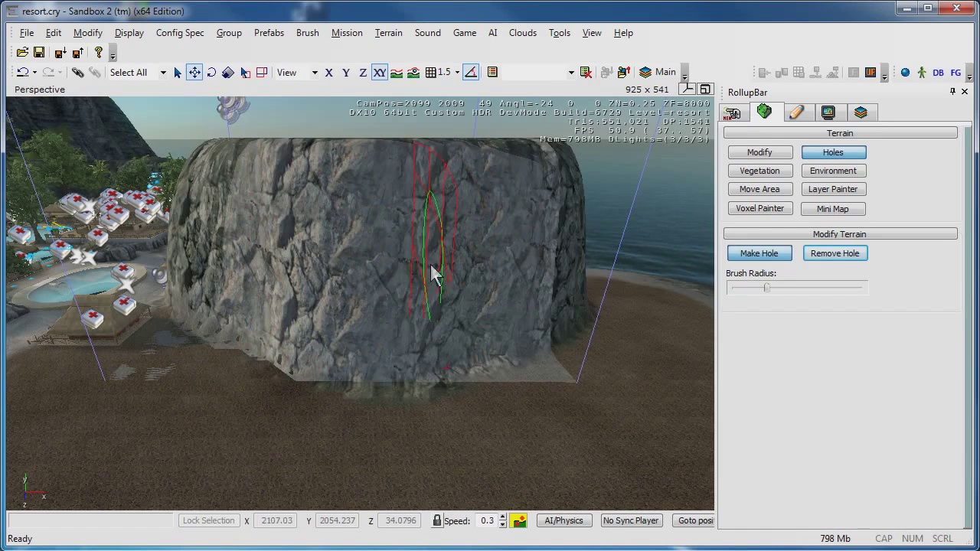The width and height of the screenshot is (980, 551).
Task: Click the terrain follow icon beside Speed
Action: 519,521
